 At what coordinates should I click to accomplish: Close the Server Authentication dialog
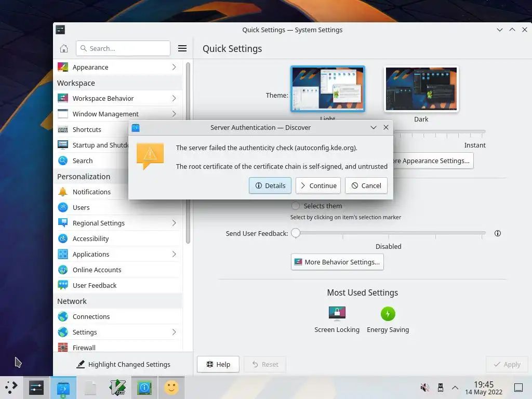(x=386, y=128)
